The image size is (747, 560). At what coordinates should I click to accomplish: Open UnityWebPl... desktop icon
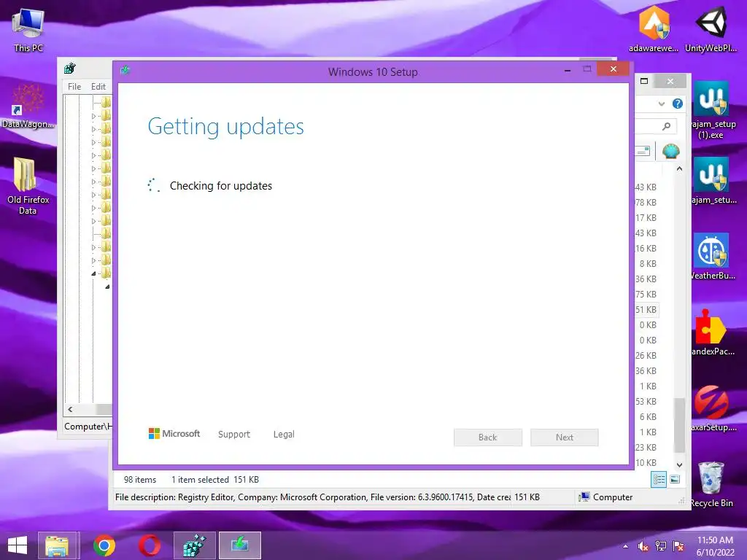[711, 28]
